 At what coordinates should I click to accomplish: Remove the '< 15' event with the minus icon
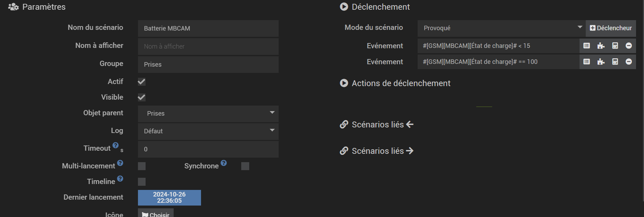coord(629,46)
